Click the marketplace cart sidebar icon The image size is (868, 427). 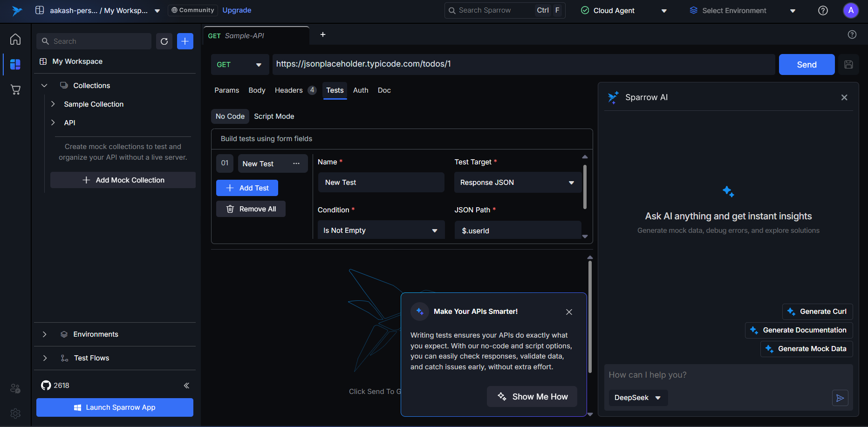point(15,89)
